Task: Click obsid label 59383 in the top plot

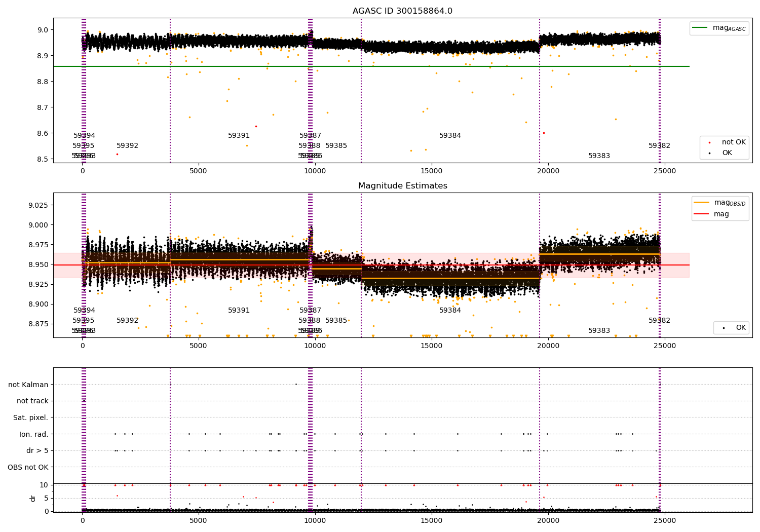Action: (599, 156)
